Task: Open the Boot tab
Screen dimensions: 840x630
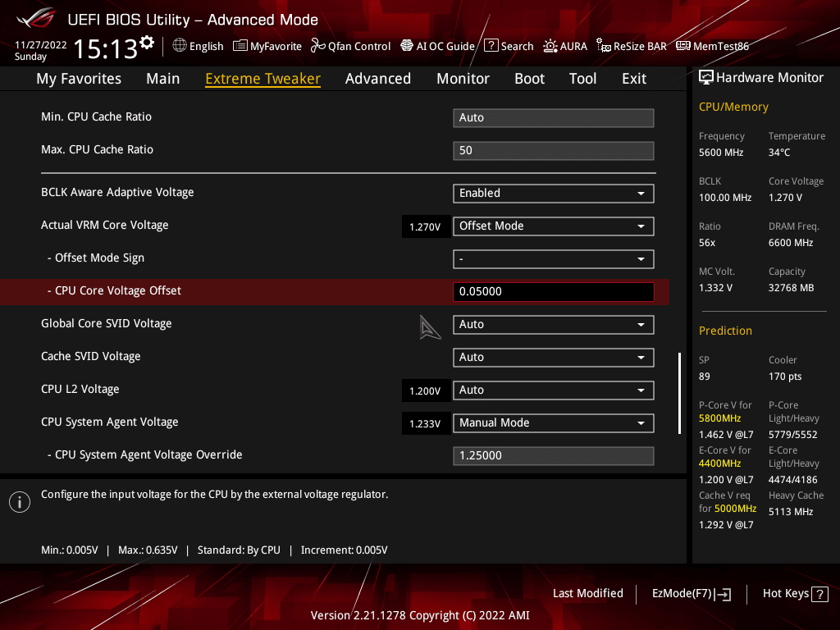Action: point(529,79)
